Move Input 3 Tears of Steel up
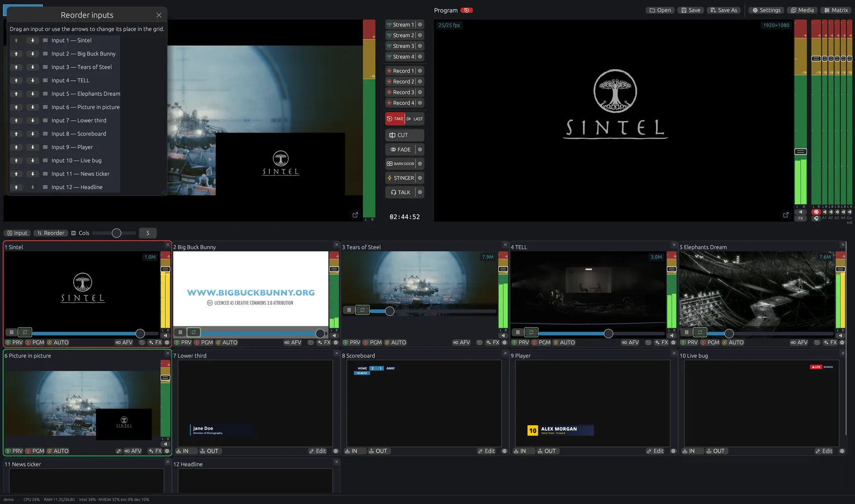The image size is (855, 504). tap(17, 67)
